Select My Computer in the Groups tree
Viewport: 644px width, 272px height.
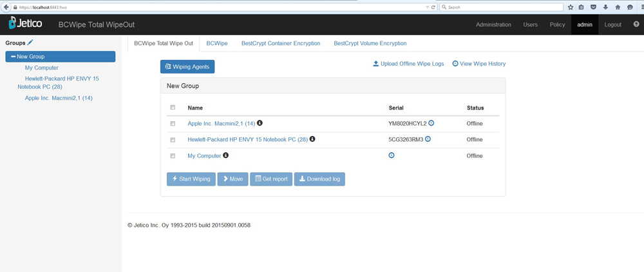tap(41, 68)
